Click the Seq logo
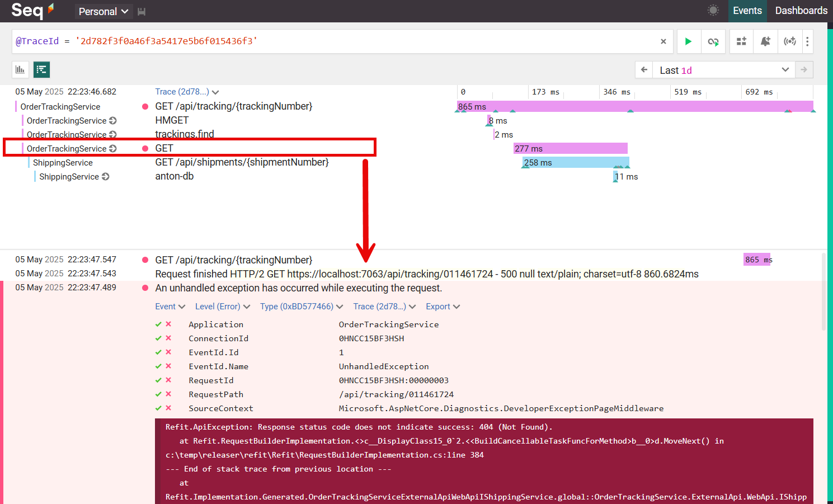Screen dimensions: 833x504 pyautogui.click(x=32, y=10)
